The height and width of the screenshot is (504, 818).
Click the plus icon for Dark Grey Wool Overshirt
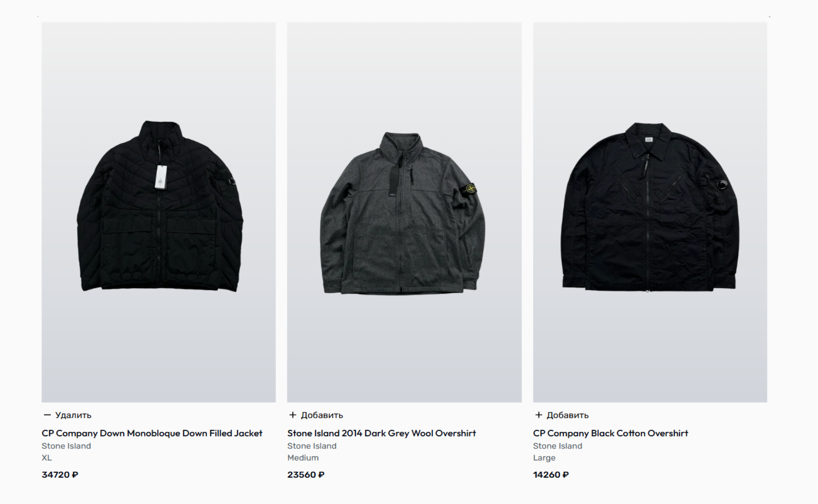(x=293, y=415)
